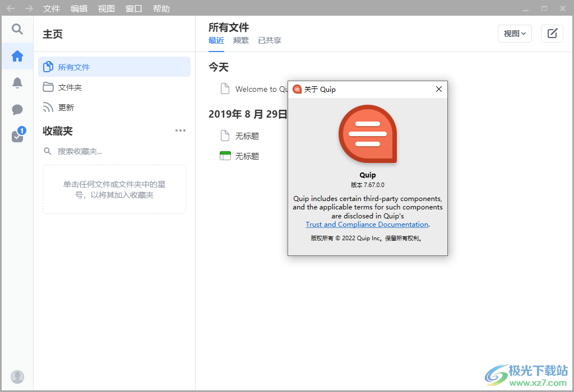Click the copyright 版权所有 2022 Quip text

point(367,238)
